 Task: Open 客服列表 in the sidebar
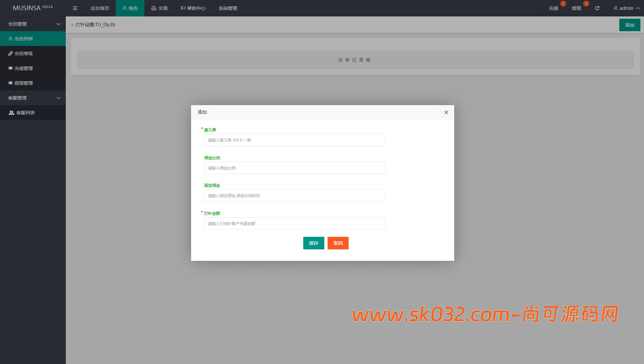tap(25, 113)
